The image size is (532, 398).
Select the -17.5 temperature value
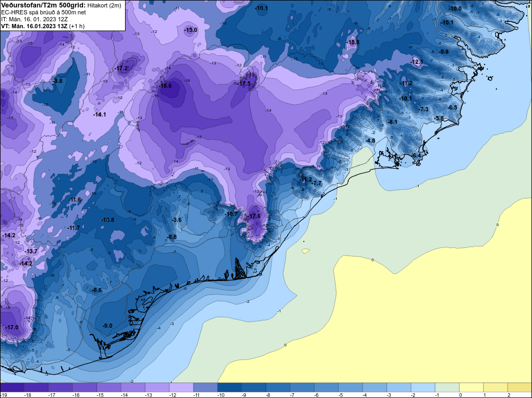click(x=245, y=84)
